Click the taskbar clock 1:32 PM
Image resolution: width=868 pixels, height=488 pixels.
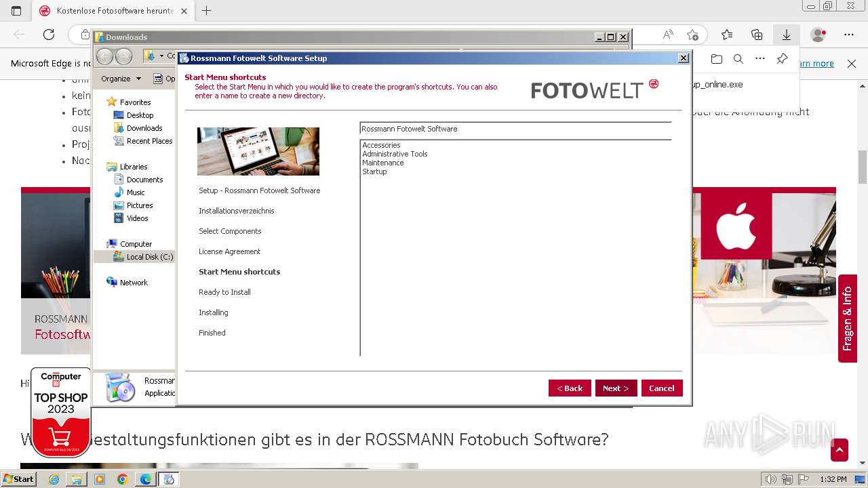[x=833, y=479]
